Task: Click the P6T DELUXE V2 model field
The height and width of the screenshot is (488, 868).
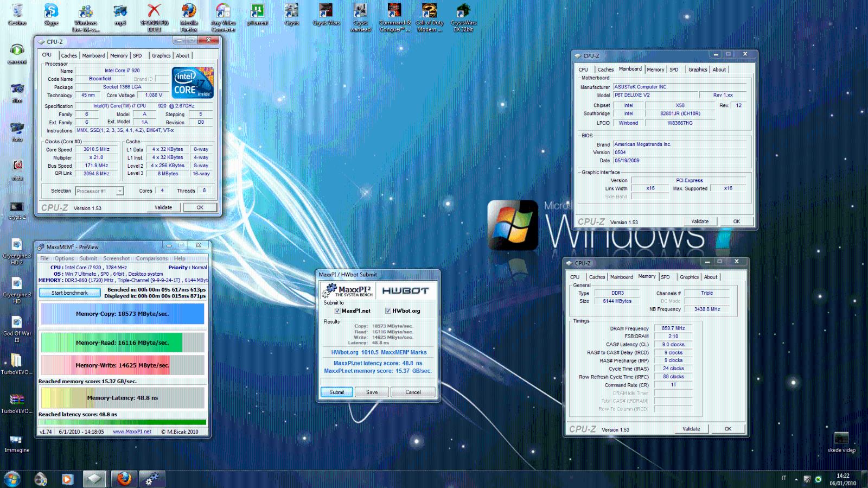Action: pyautogui.click(x=655, y=95)
